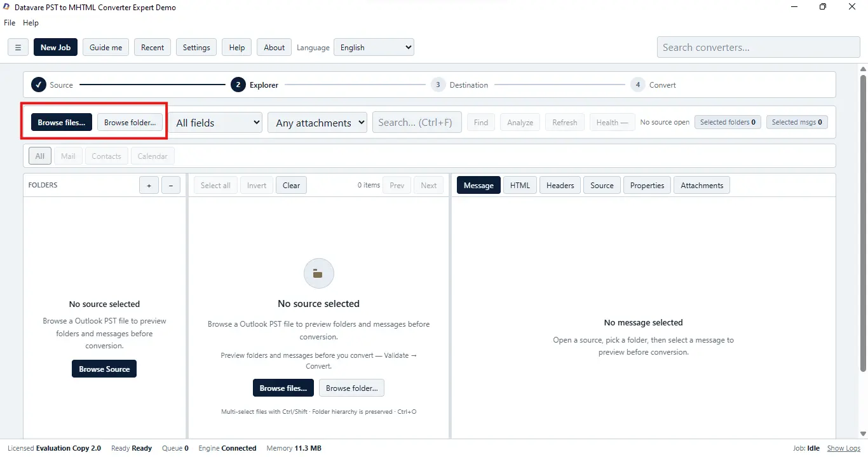The image size is (868, 457).
Task: Switch to the Properties tab
Action: 647,185
